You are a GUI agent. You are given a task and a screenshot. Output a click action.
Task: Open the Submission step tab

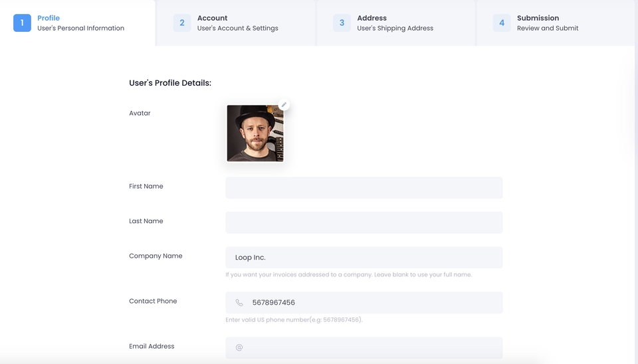(x=556, y=23)
